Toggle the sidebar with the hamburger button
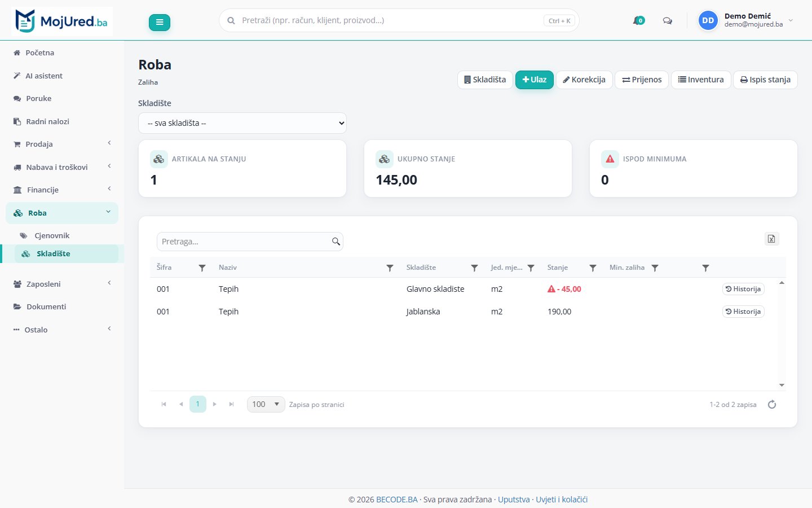Image resolution: width=812 pixels, height=508 pixels. click(x=160, y=23)
